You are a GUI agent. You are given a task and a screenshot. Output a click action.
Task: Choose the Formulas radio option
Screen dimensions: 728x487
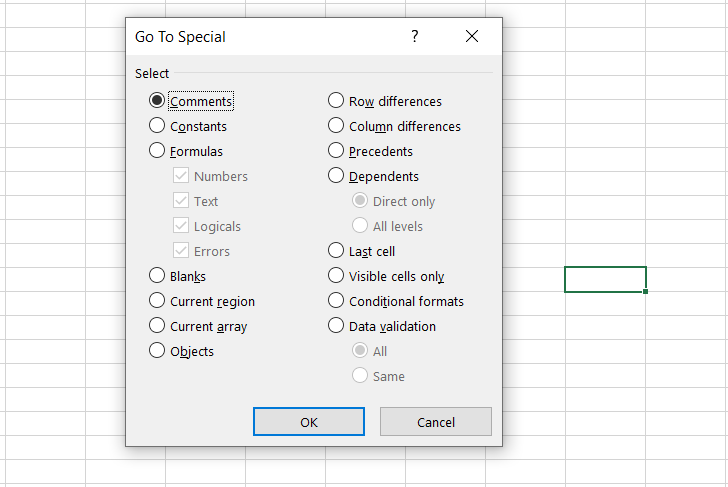click(x=157, y=151)
